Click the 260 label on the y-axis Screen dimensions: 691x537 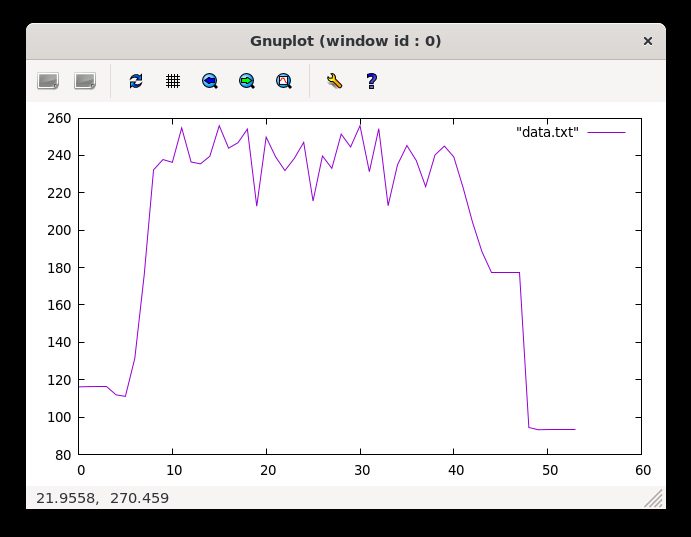pyautogui.click(x=59, y=118)
